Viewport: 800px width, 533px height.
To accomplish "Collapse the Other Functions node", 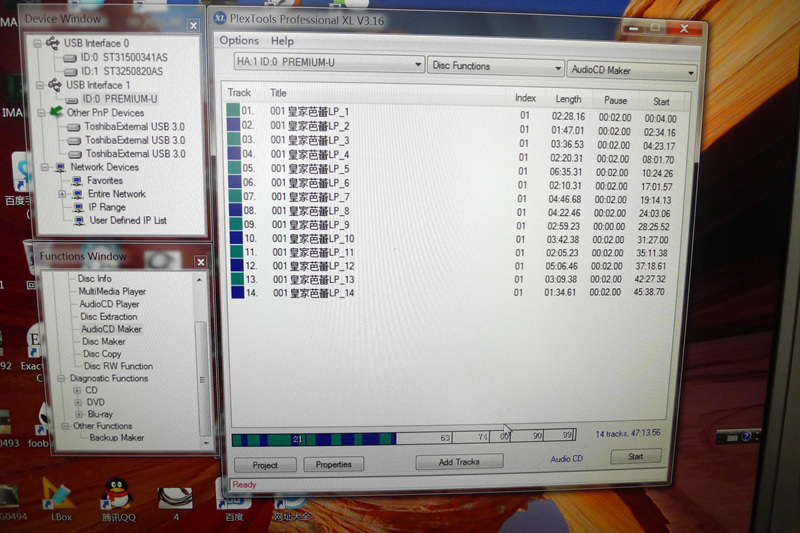I will [x=65, y=426].
